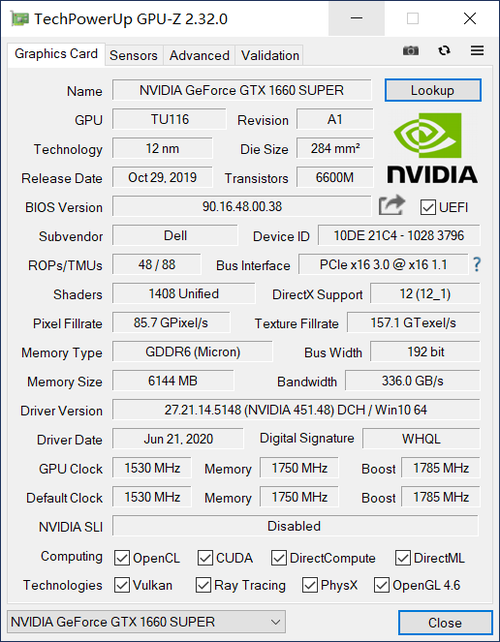Click the BIOS Version field
This screenshot has width=500, height=642.
(242, 206)
